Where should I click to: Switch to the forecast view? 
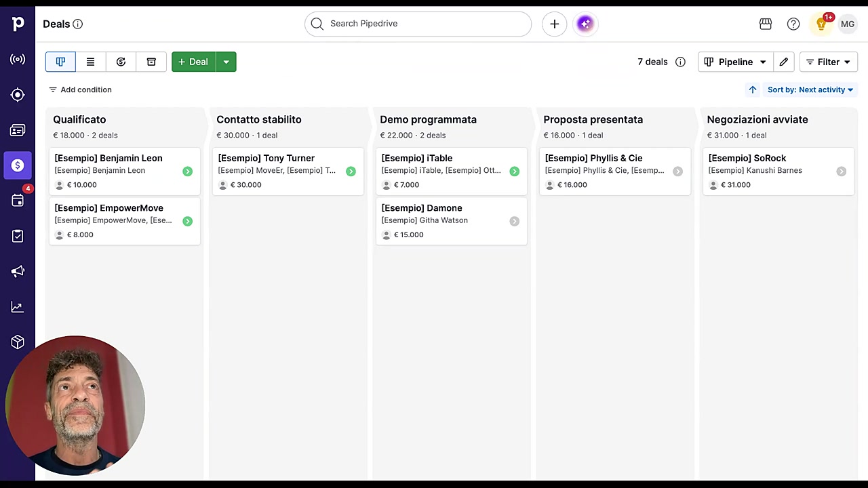121,62
